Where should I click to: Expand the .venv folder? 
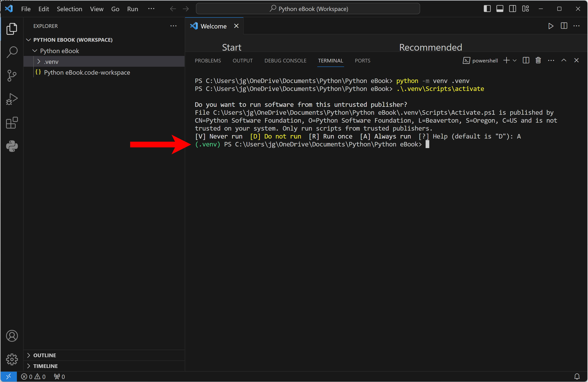click(x=39, y=62)
